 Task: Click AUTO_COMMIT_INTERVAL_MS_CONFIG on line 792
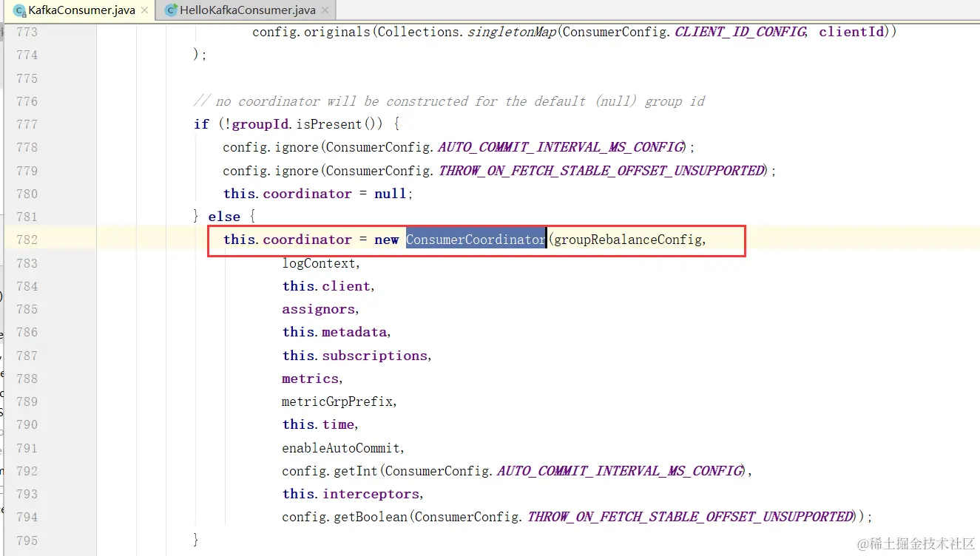(619, 471)
